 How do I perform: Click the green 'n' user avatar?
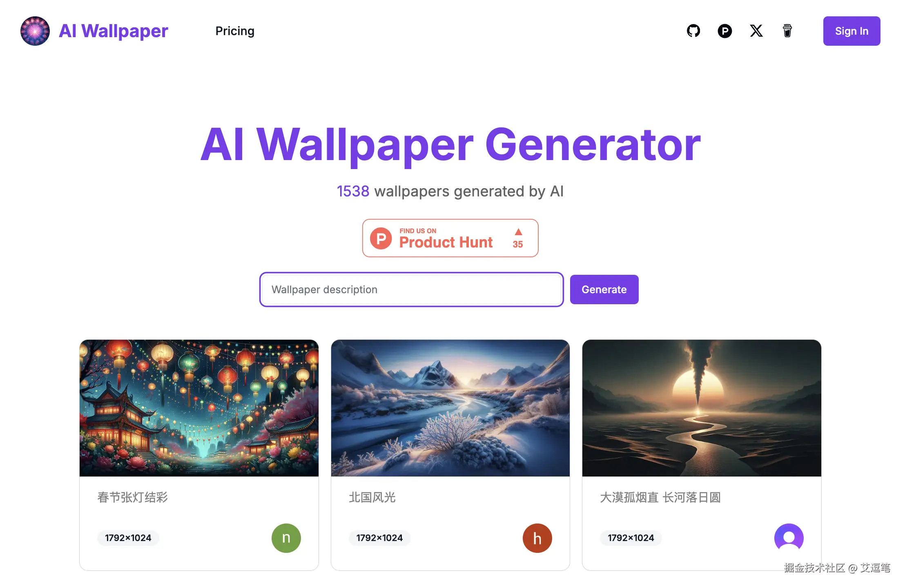[286, 538]
